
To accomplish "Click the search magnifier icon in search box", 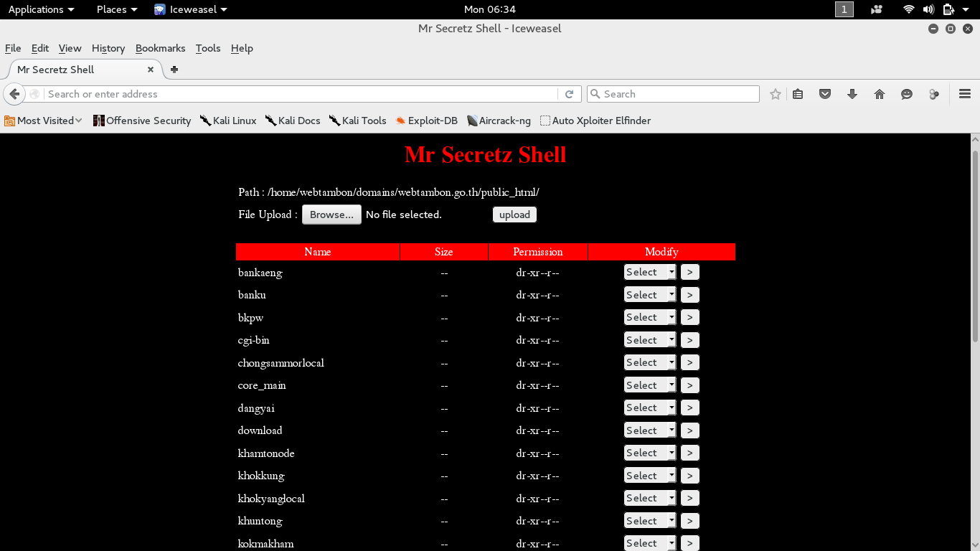I will (595, 94).
